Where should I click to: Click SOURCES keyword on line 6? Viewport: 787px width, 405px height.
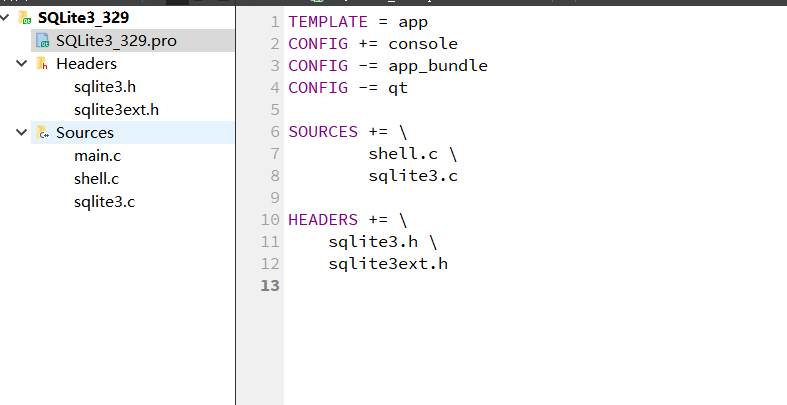(323, 131)
